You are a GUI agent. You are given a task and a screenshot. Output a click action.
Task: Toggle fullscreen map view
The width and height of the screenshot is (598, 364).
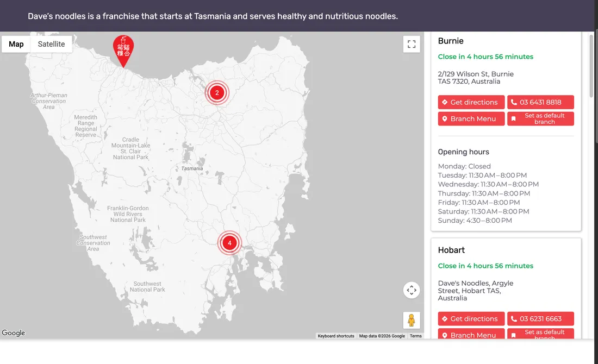pyautogui.click(x=412, y=44)
